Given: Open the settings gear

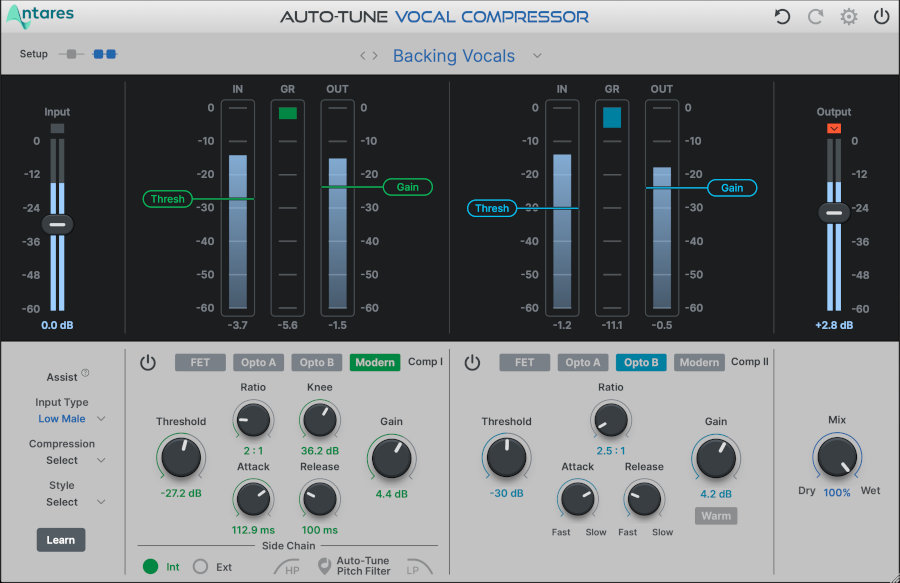Looking at the screenshot, I should click(849, 16).
